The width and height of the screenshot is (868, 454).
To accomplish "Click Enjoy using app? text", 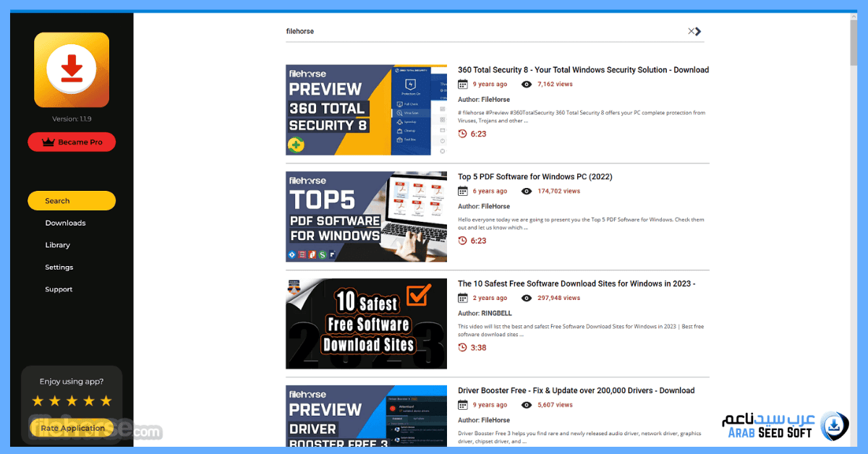I will coord(72,382).
